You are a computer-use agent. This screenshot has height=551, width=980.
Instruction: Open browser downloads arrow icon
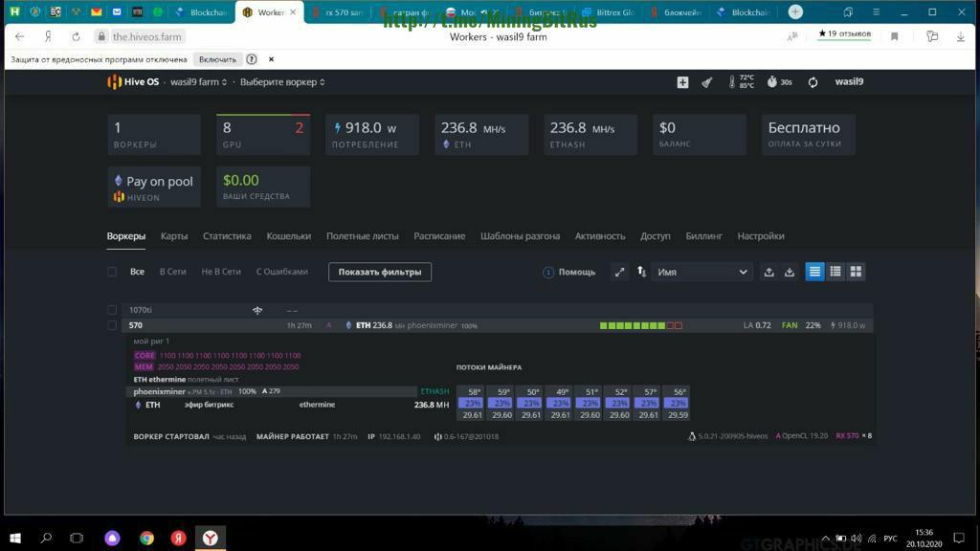(961, 37)
